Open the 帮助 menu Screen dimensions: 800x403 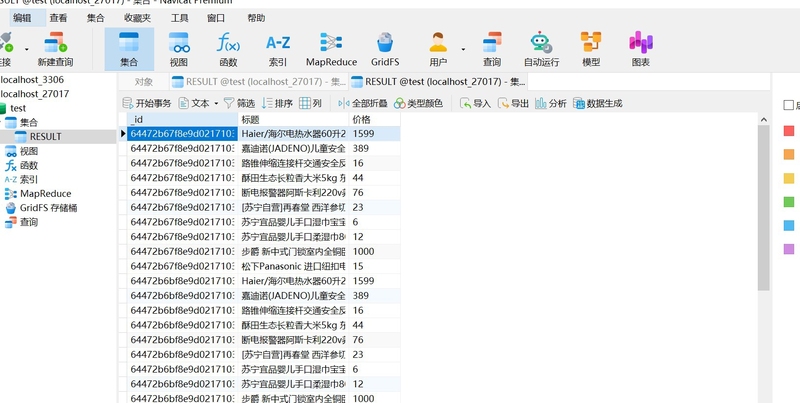tap(256, 18)
